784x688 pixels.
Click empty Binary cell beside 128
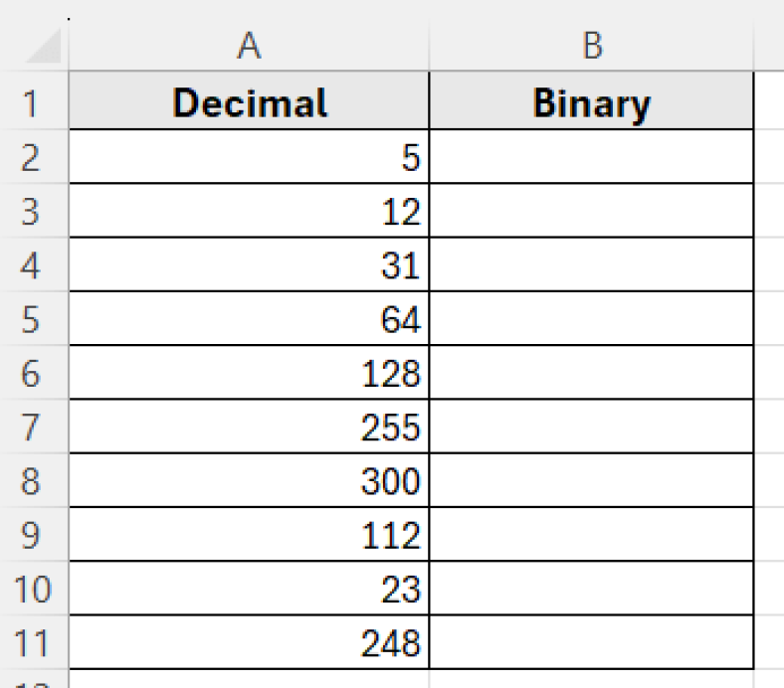[591, 374]
